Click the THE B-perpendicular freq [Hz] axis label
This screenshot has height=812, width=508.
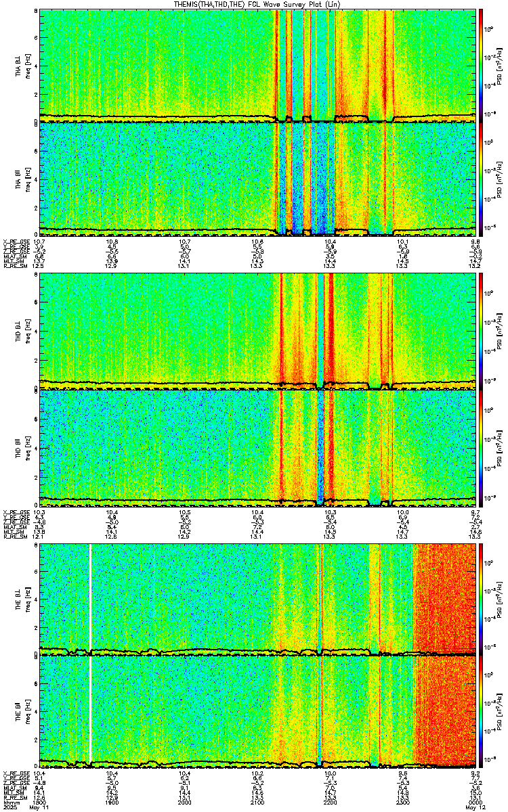(x=27, y=600)
